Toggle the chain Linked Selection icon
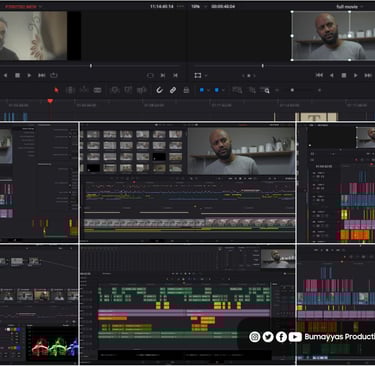 point(173,90)
